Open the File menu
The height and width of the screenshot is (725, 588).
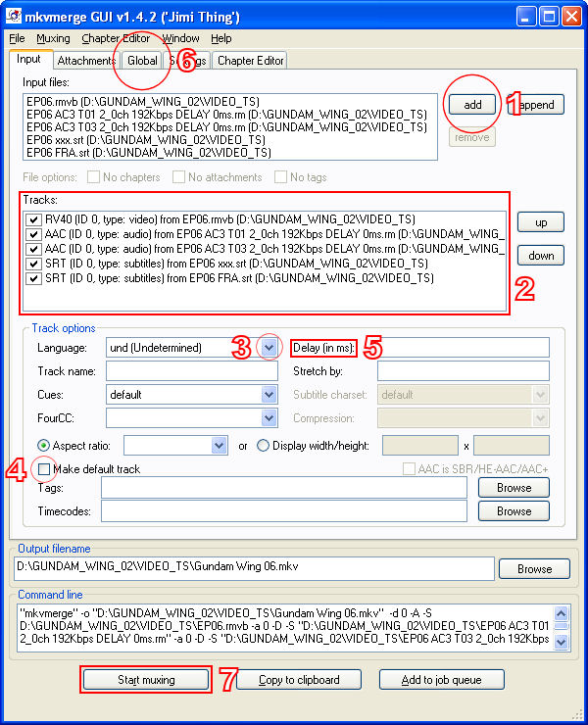click(17, 38)
